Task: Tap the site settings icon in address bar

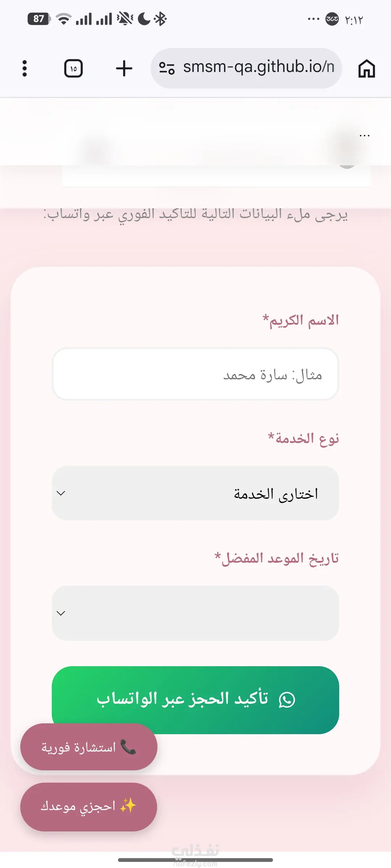Action: (167, 68)
